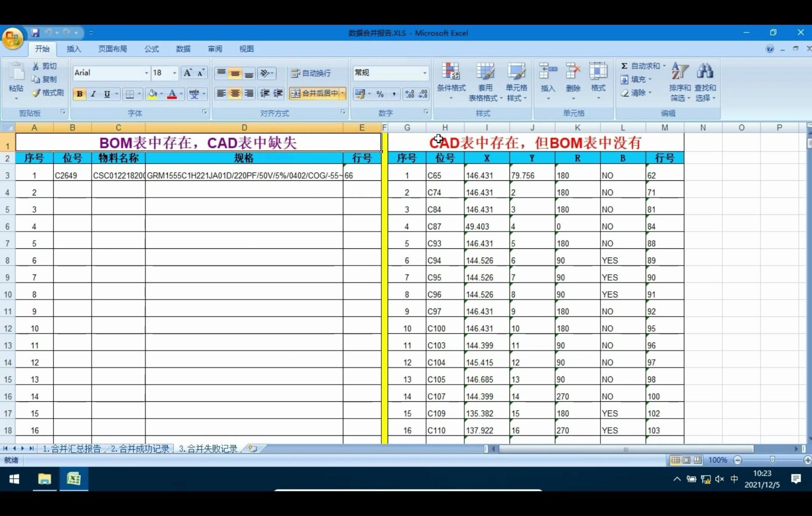Switch to Page Layout view in status bar
The height and width of the screenshot is (516, 812).
(686, 460)
